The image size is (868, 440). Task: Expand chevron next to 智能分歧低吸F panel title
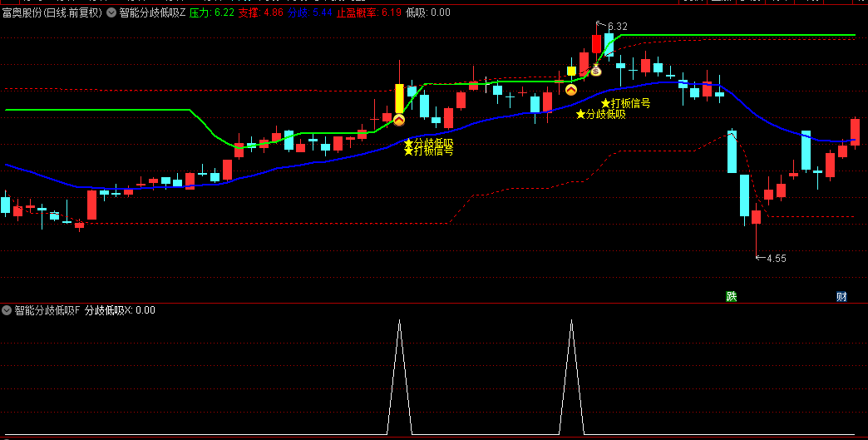coord(7,310)
